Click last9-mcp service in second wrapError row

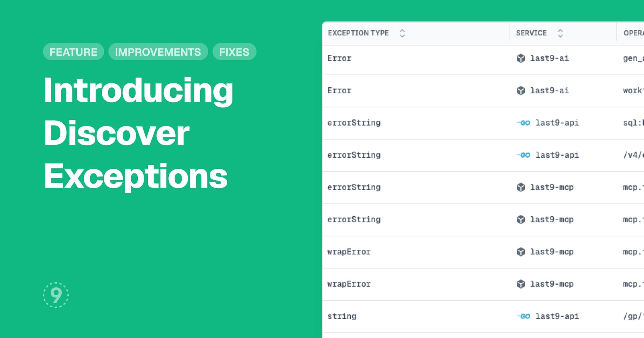coord(552,284)
